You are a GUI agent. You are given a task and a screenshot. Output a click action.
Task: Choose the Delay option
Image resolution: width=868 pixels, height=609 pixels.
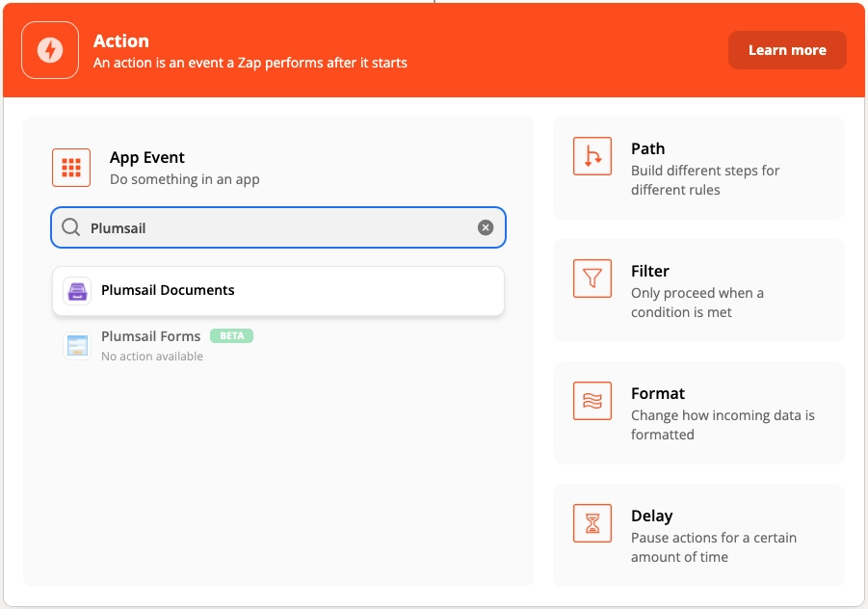tap(698, 536)
